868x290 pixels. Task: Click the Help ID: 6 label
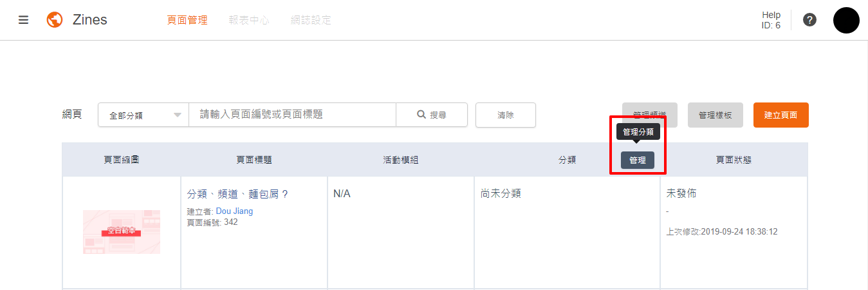pos(771,20)
